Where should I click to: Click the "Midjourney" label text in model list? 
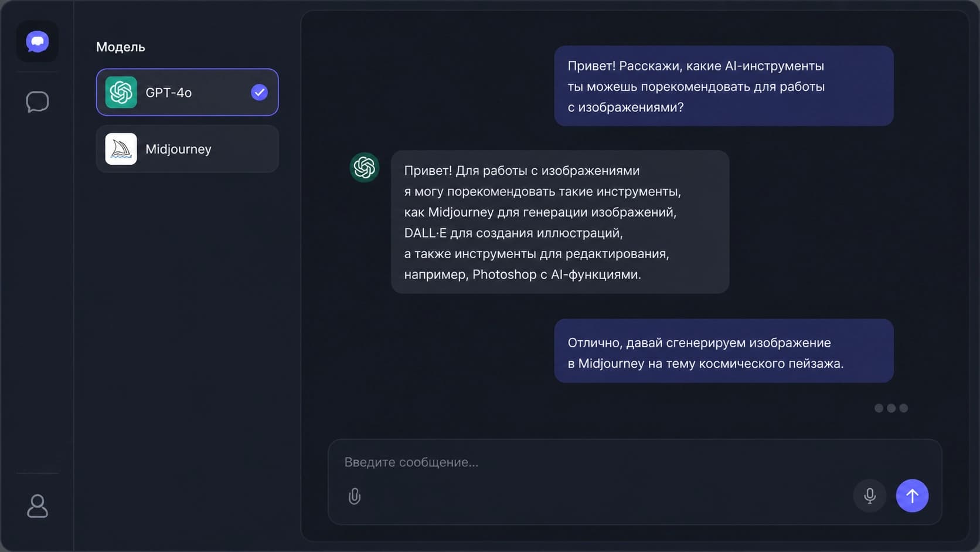[x=178, y=149]
